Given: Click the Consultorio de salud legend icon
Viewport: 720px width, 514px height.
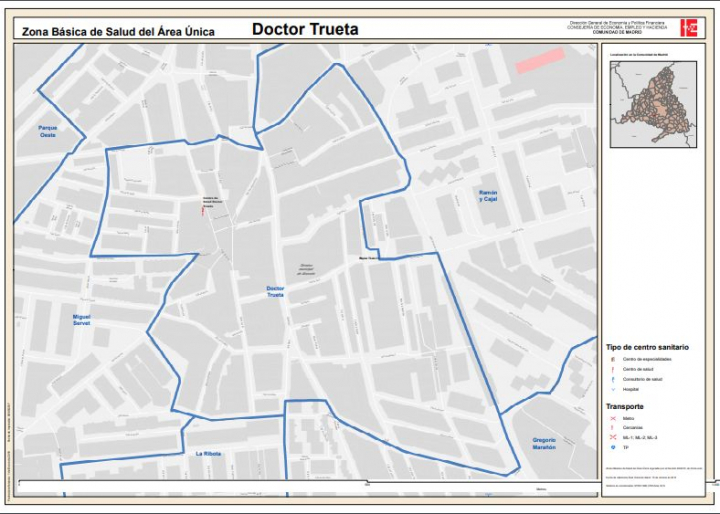Looking at the screenshot, I should point(612,379).
